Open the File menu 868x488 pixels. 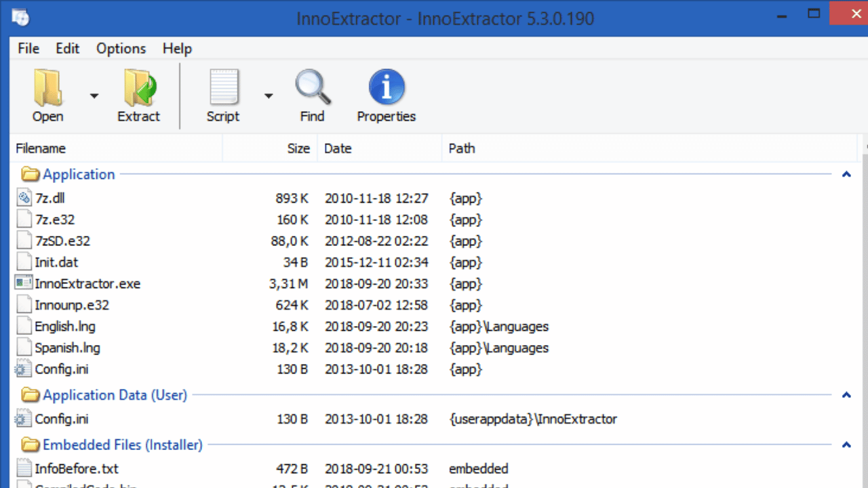coord(28,49)
